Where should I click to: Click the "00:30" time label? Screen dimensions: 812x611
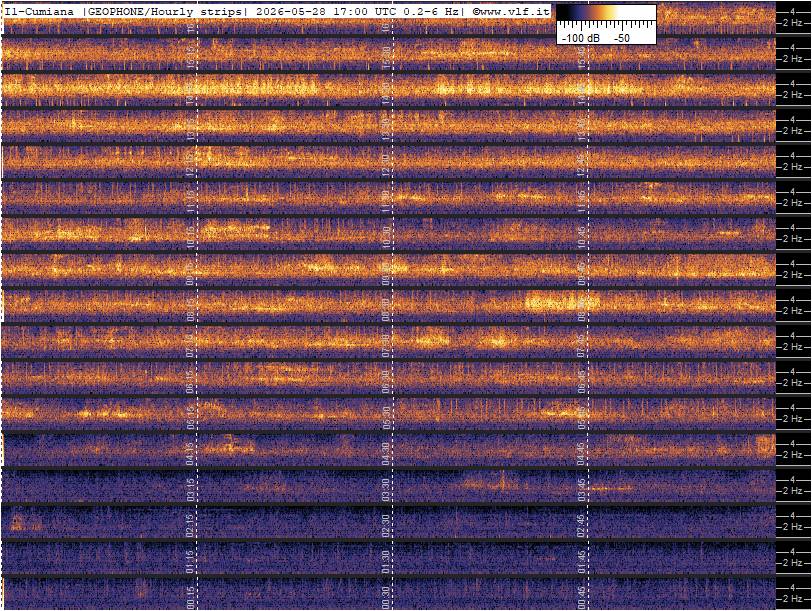click(386, 598)
